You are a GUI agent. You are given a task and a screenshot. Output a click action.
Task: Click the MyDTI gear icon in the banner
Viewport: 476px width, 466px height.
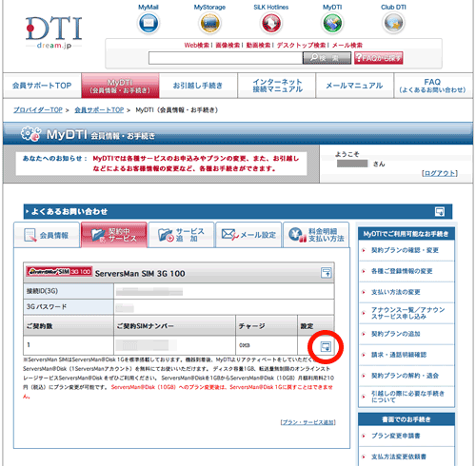pyautogui.click(x=30, y=134)
